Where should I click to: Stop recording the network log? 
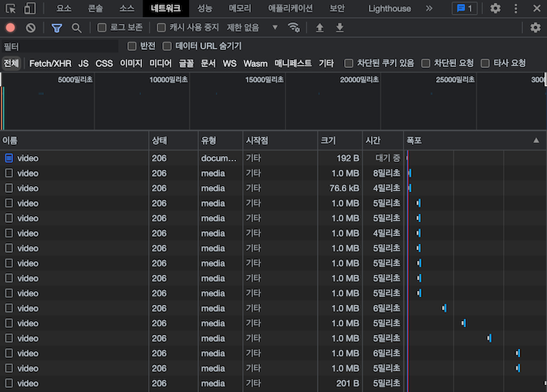(x=11, y=28)
